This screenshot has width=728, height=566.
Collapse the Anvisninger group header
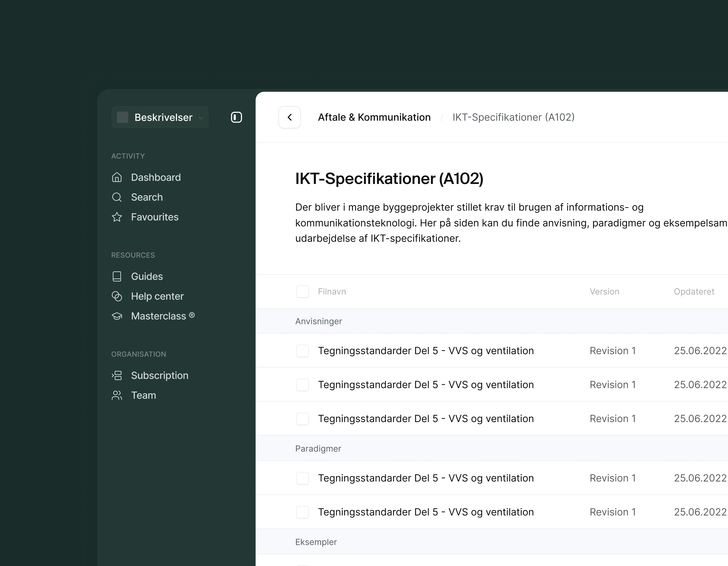click(319, 321)
